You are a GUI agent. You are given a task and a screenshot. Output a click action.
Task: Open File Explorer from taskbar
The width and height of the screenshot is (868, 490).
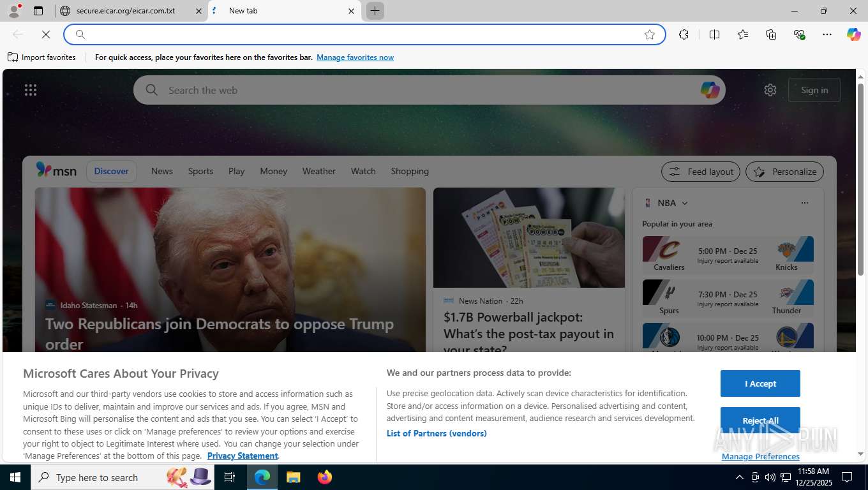(293, 477)
